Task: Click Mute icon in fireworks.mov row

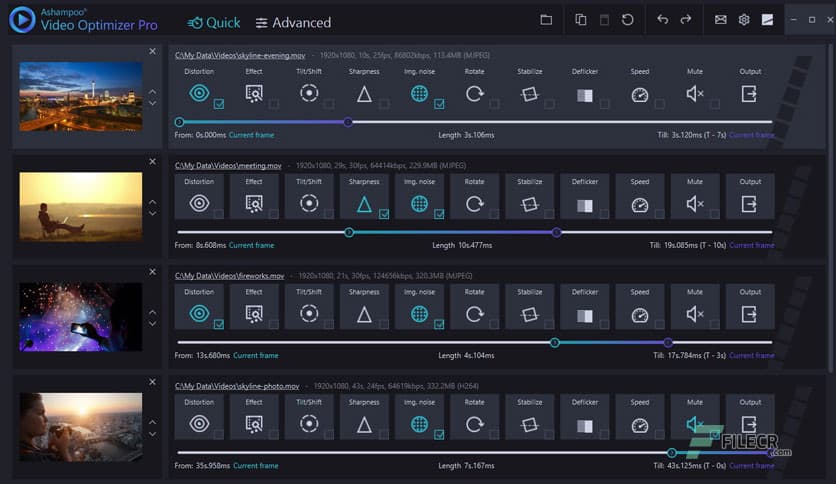Action: click(x=695, y=314)
